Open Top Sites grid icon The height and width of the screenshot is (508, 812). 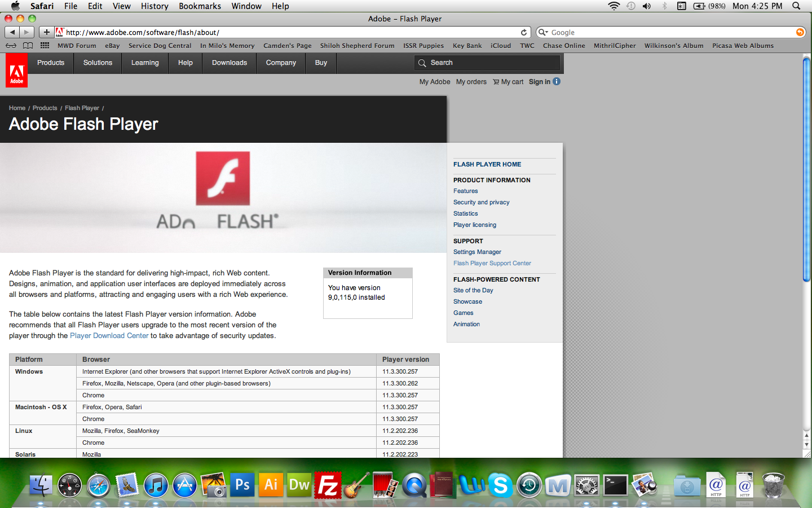tap(45, 46)
